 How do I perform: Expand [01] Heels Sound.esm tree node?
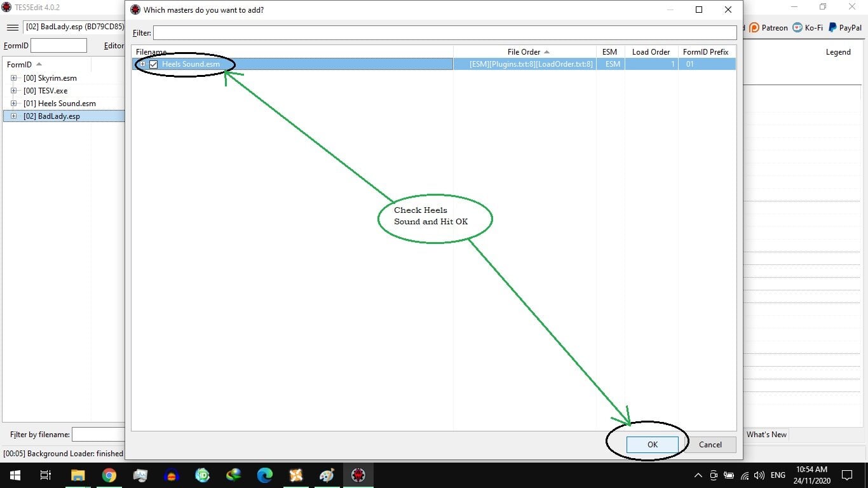pyautogui.click(x=13, y=104)
